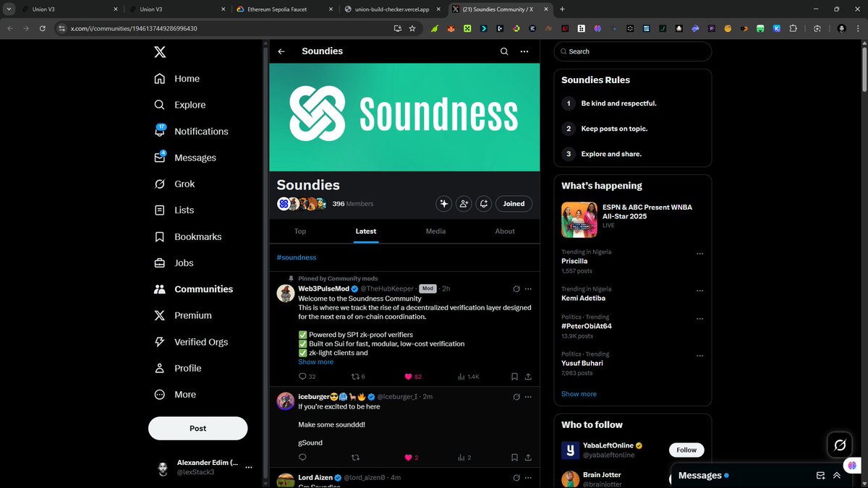
Task: Toggle community notification bell
Action: 483,204
